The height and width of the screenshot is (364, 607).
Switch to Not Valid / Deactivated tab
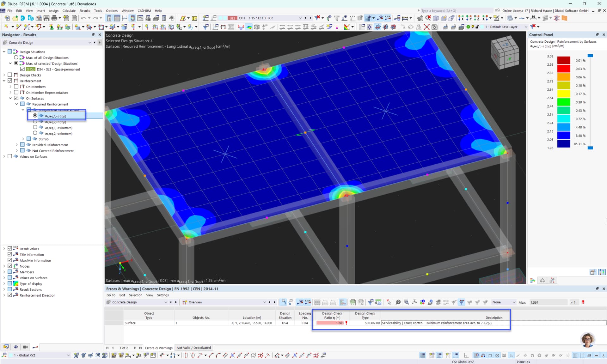(193, 348)
